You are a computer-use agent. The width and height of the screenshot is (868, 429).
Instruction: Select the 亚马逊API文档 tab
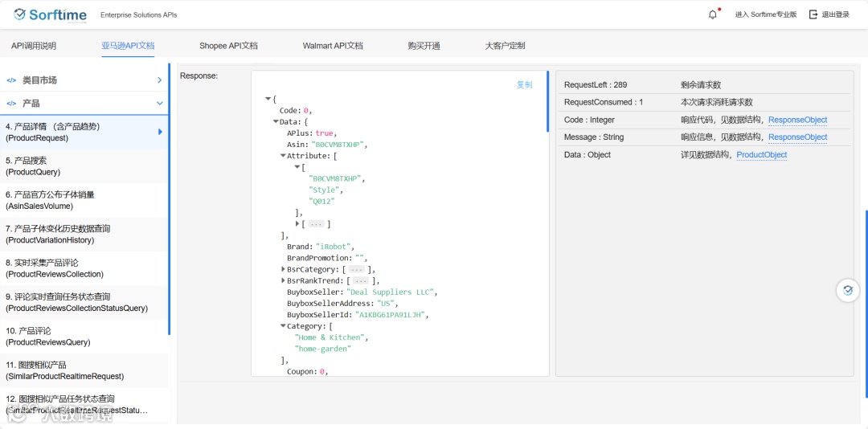(128, 46)
